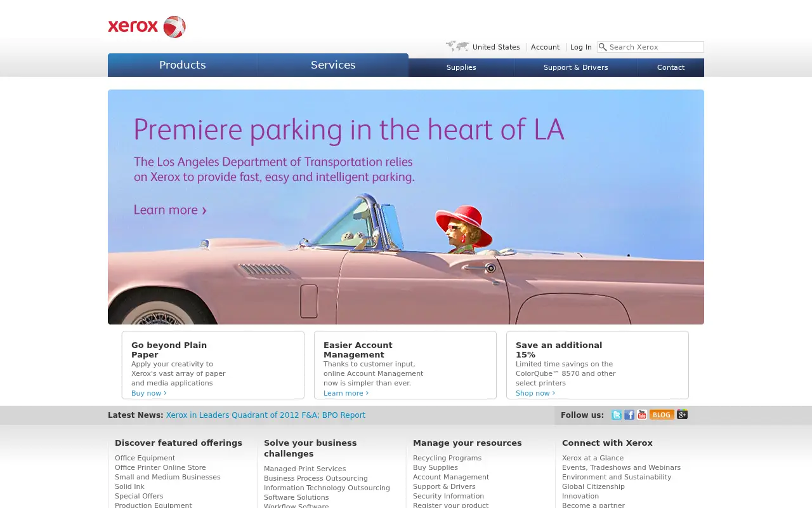Select the Solid Ink link
Image resolution: width=812 pixels, height=508 pixels.
(129, 486)
